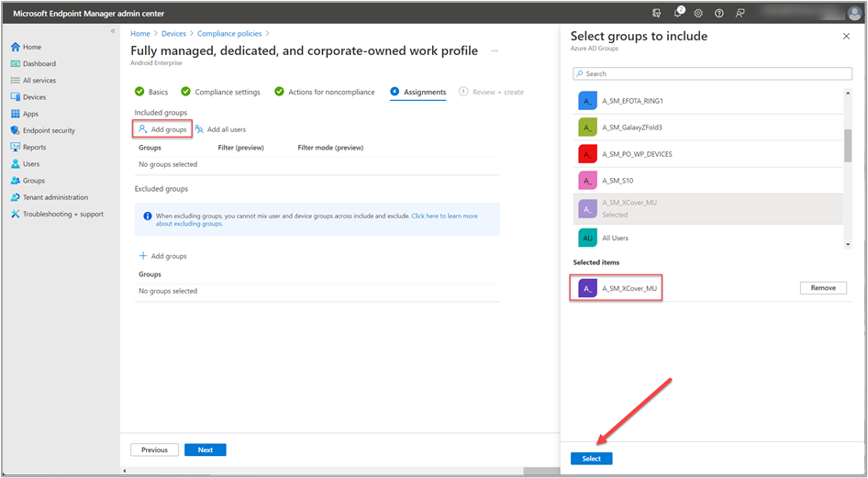Click the selected A_SM_XCover_MU list row
868x478 pixels.
point(708,208)
